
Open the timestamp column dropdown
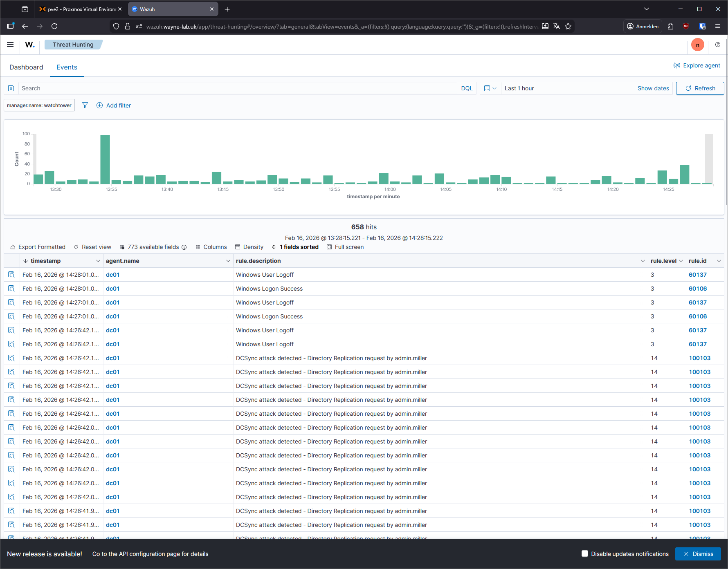(x=98, y=260)
